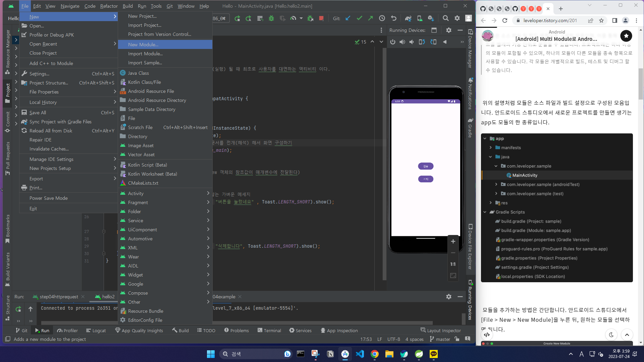Click the Git Commit checkmark icon
The height and width of the screenshot is (362, 644).
[x=359, y=18]
